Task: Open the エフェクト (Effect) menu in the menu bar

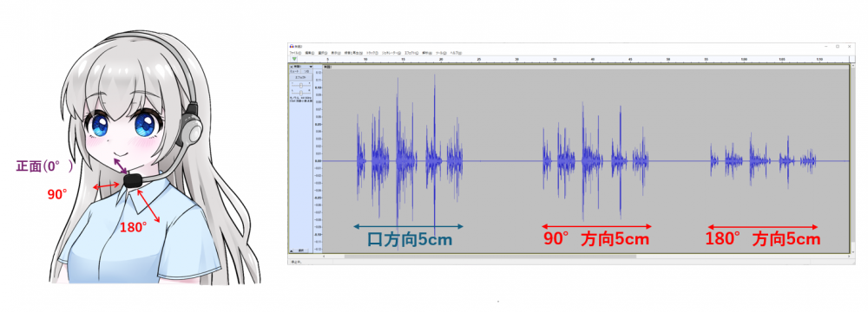Action: click(x=411, y=53)
